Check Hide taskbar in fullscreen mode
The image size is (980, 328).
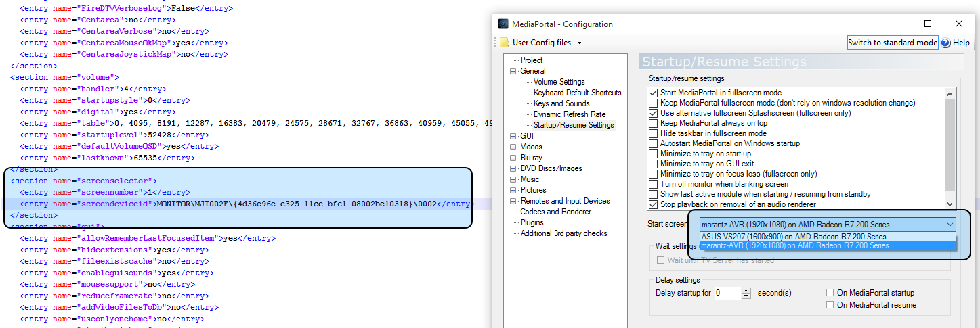click(x=654, y=133)
